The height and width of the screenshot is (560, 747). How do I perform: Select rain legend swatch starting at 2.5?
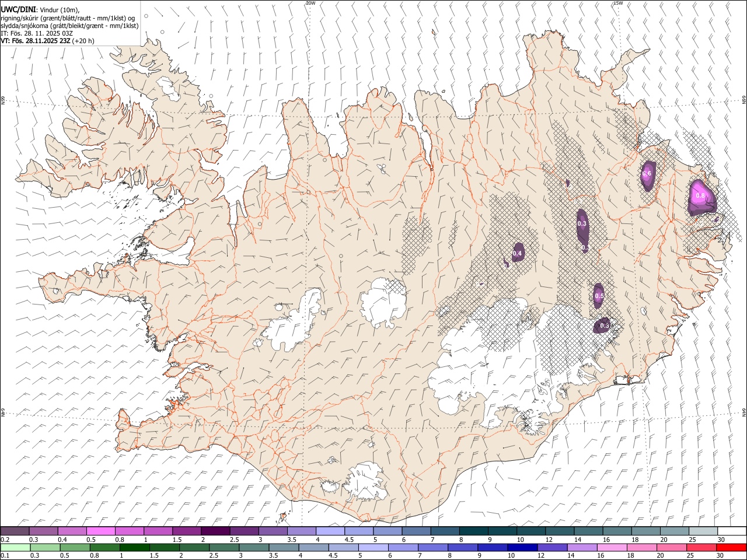(224, 547)
